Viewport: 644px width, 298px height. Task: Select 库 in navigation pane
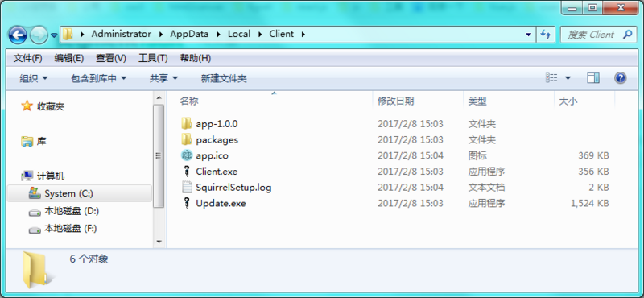(x=42, y=142)
